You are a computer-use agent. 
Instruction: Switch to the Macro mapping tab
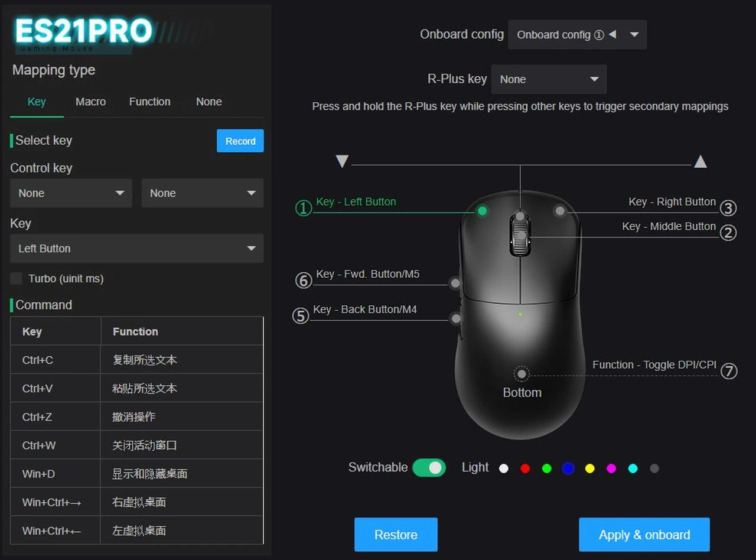point(90,102)
